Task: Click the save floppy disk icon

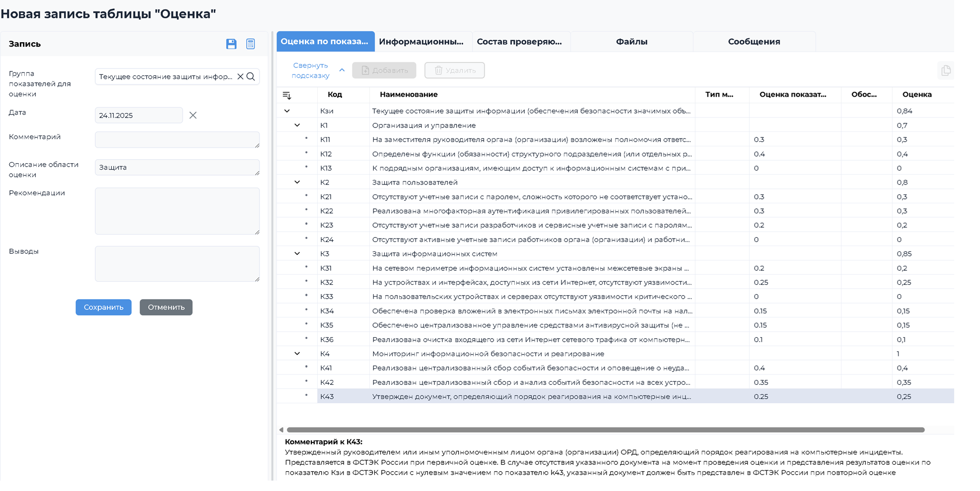Action: point(231,44)
